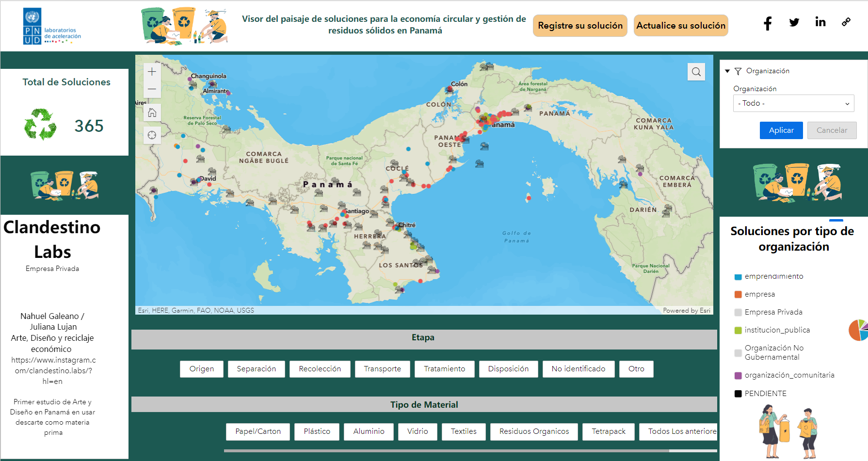Click the pie chart beside the legend
Screen dimensions: 868x461
click(x=858, y=330)
